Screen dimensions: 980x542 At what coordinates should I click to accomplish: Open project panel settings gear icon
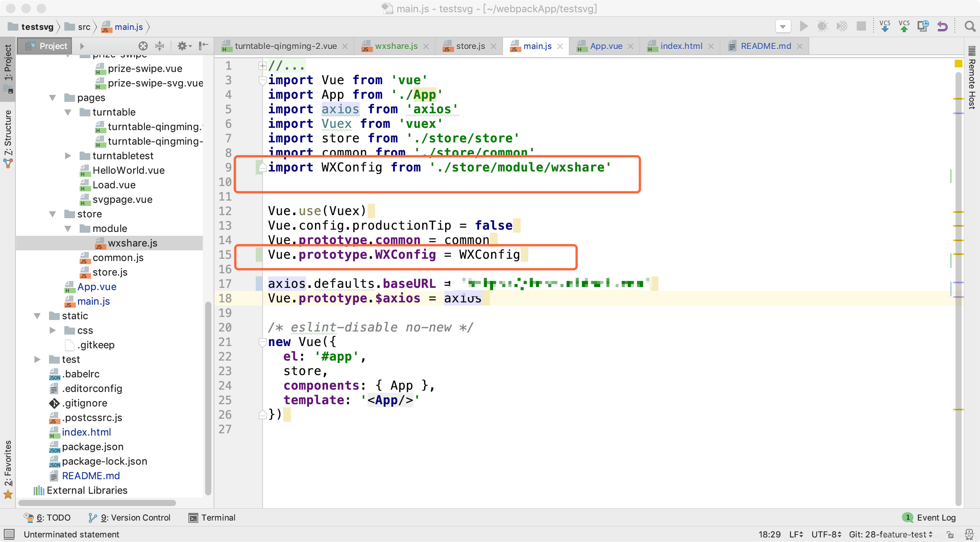[182, 46]
